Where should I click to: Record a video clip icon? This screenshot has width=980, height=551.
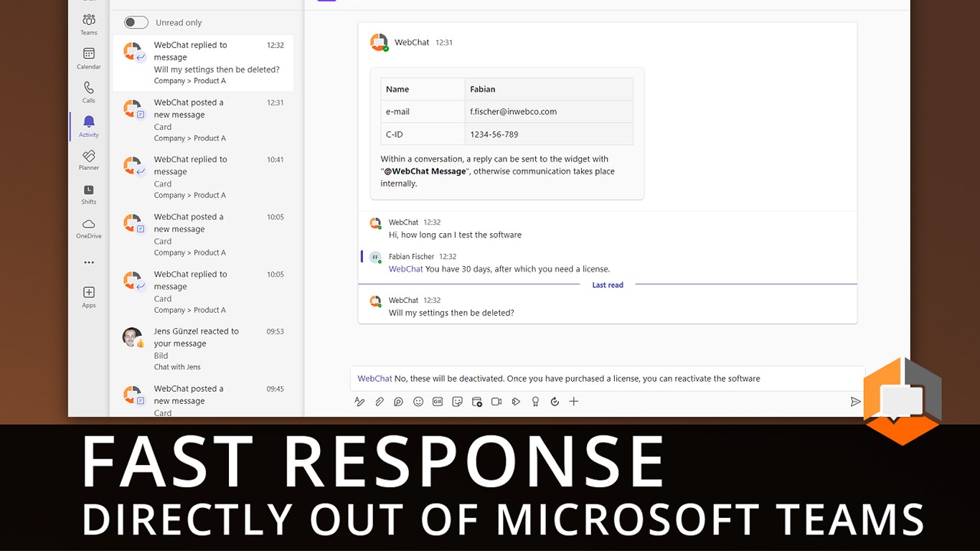pyautogui.click(x=496, y=402)
